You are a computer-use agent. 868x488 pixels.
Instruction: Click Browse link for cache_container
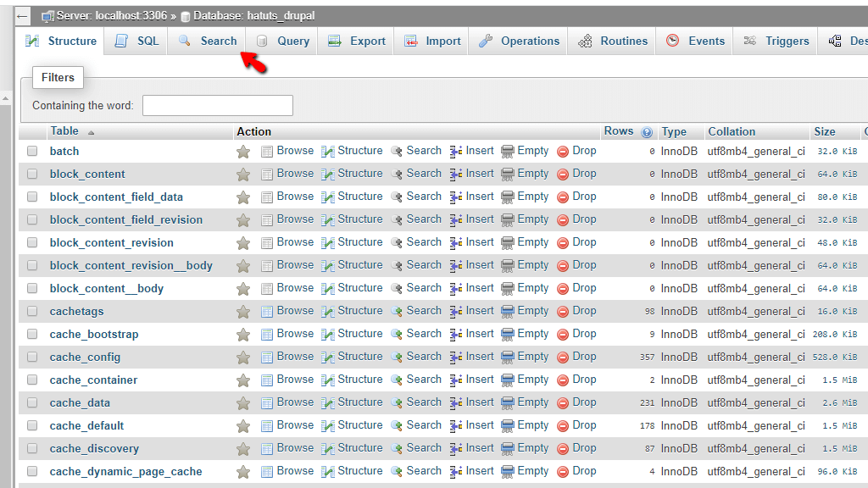(295, 380)
